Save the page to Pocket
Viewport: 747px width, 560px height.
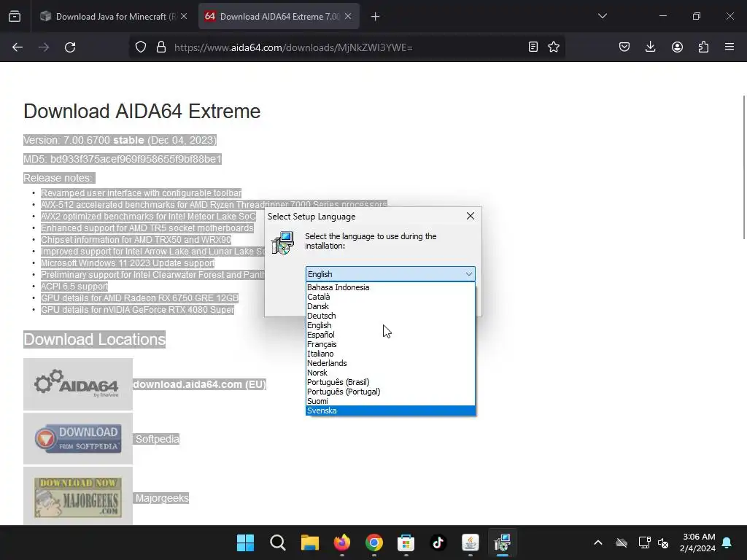point(624,47)
